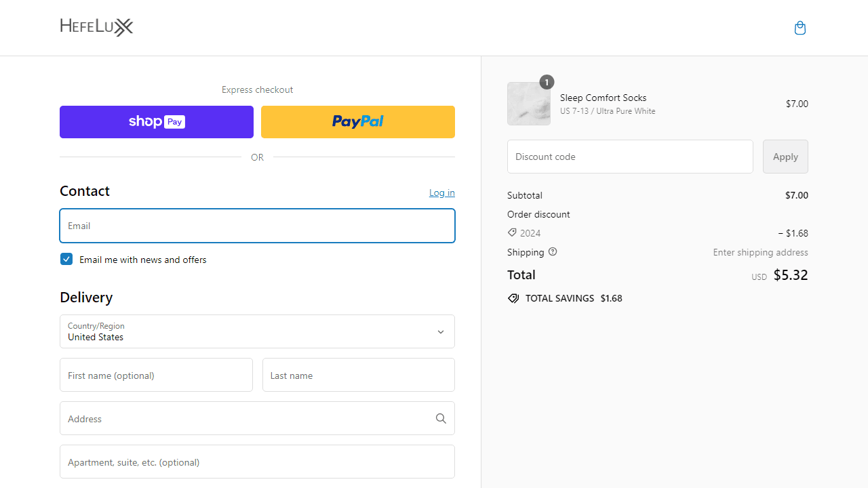
Task: Click the − $1.68 discount amount
Action: 793,233
